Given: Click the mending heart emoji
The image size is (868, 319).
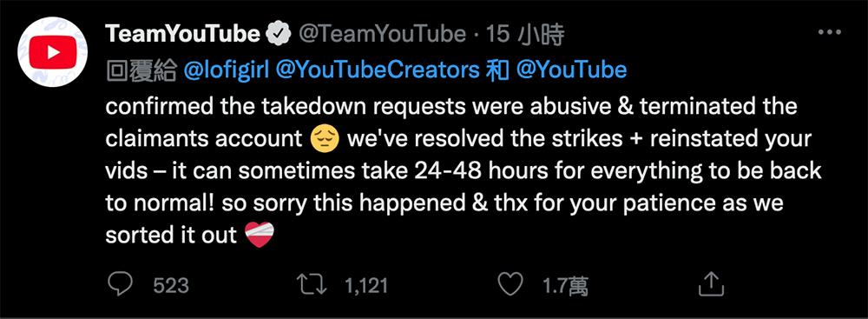Looking at the screenshot, I should (x=260, y=235).
